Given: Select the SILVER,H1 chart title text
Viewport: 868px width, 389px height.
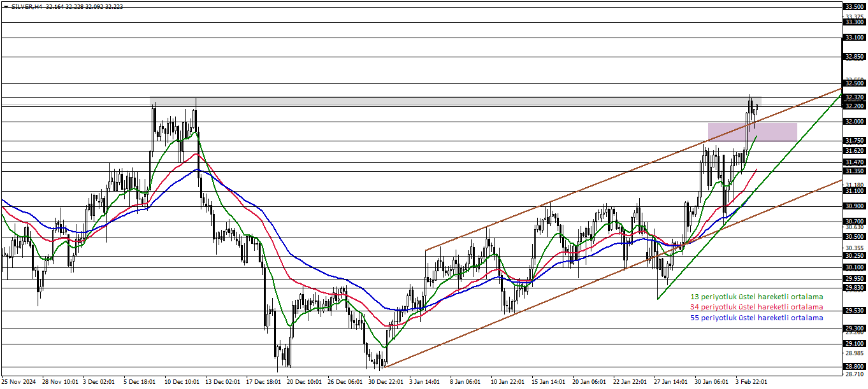Looking at the screenshot, I should click(x=27, y=6).
